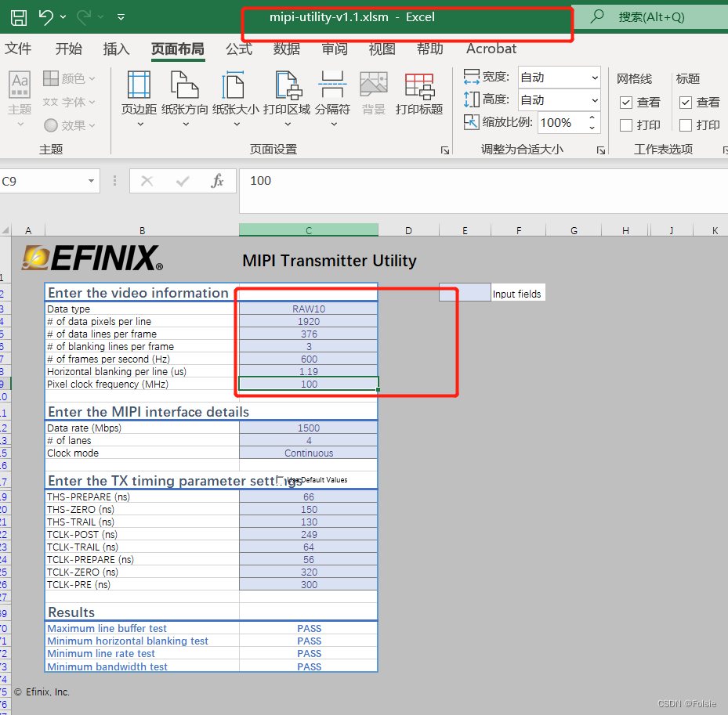Select the Continuous clock mode cell

click(309, 453)
